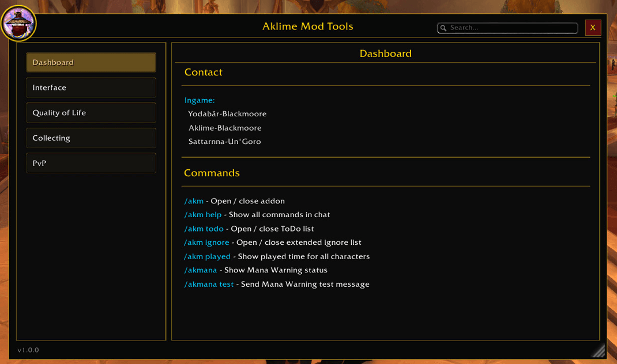Click the /akmana test command line

(x=277, y=284)
